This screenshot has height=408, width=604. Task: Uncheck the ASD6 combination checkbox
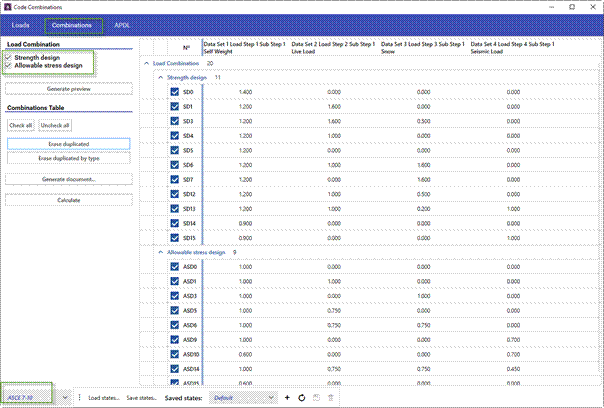pos(174,325)
